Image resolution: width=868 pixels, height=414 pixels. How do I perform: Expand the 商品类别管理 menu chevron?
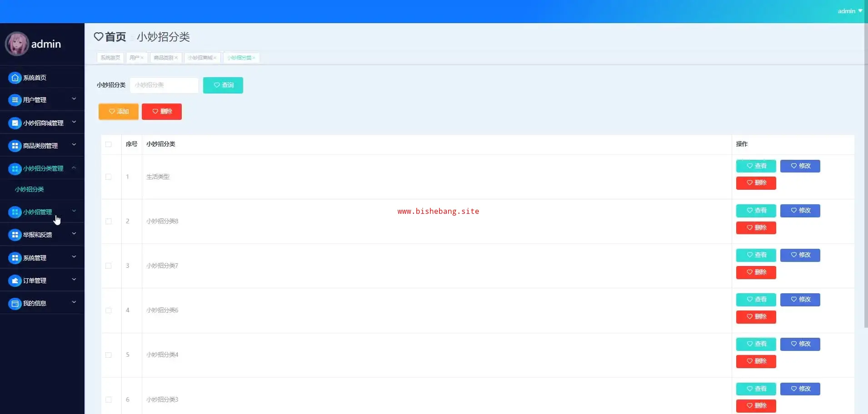click(x=74, y=145)
